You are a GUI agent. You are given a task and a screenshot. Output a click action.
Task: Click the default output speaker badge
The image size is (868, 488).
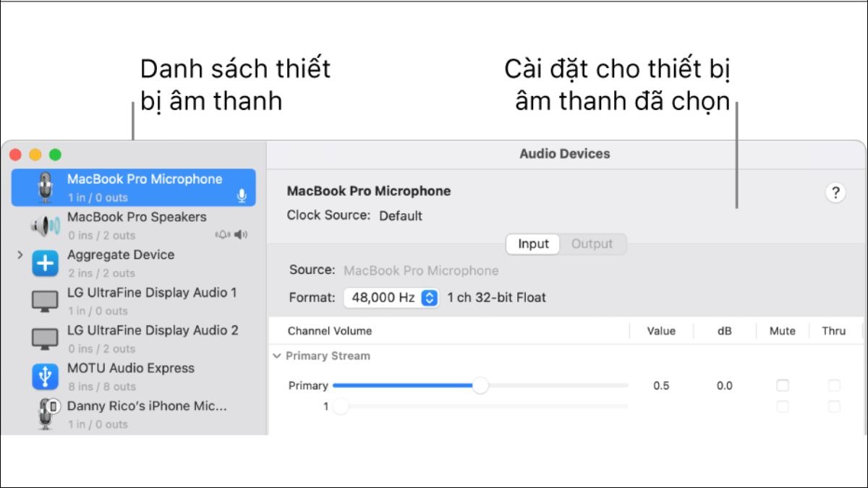[241, 234]
